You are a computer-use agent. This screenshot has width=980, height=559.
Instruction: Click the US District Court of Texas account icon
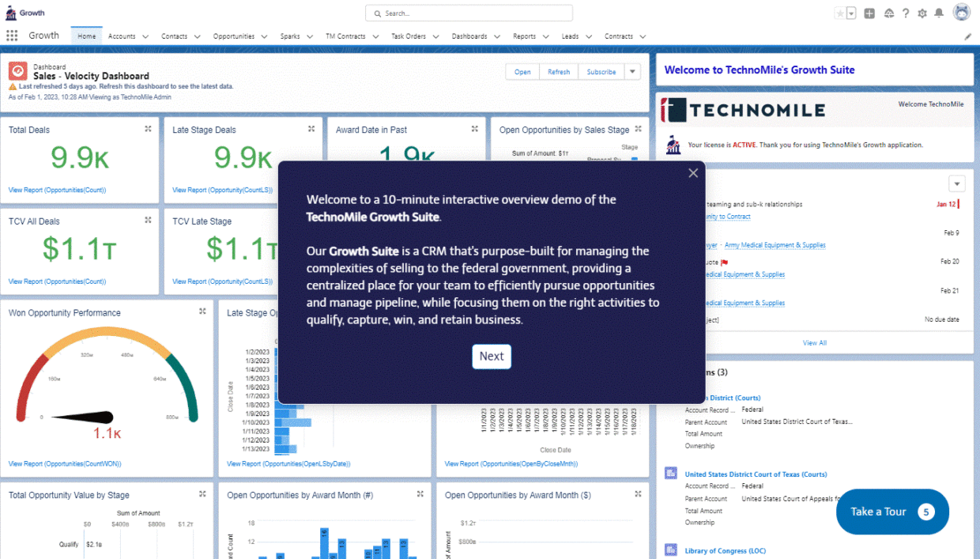tap(671, 474)
